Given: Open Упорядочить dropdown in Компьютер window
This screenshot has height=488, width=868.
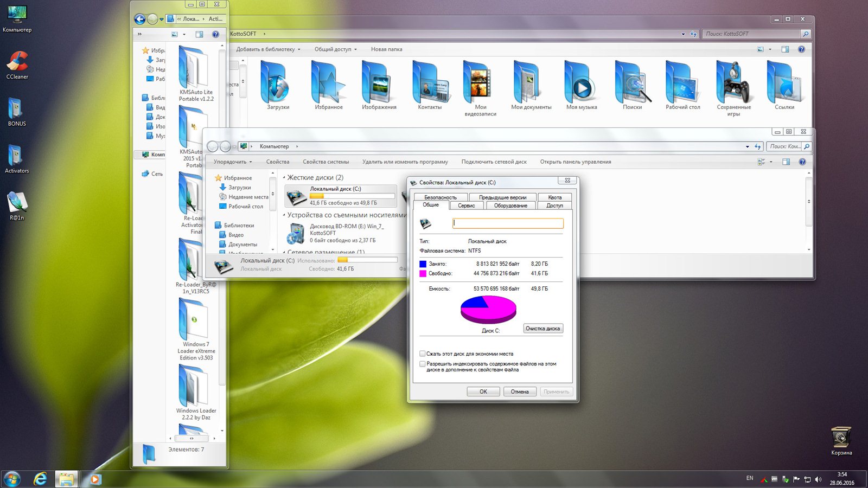Looking at the screenshot, I should point(233,162).
